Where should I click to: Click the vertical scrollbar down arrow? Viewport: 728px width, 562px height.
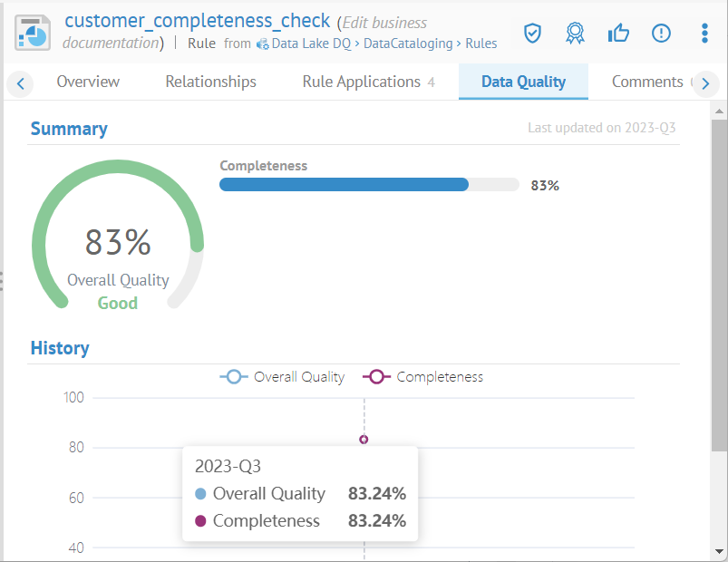719,551
